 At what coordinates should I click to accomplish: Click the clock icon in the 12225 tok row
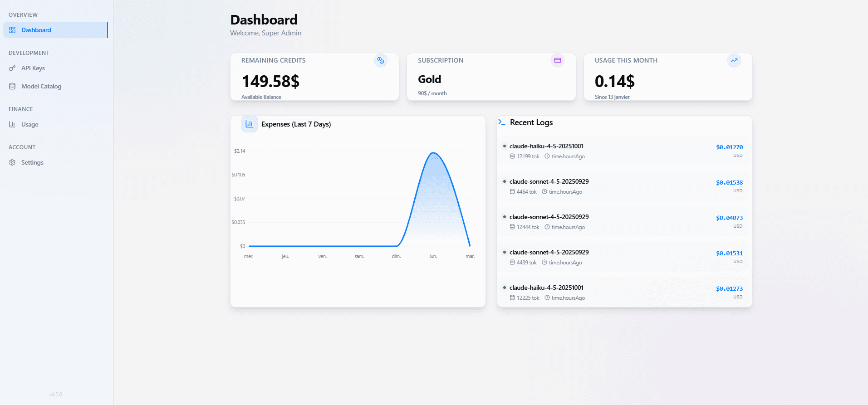(547, 298)
